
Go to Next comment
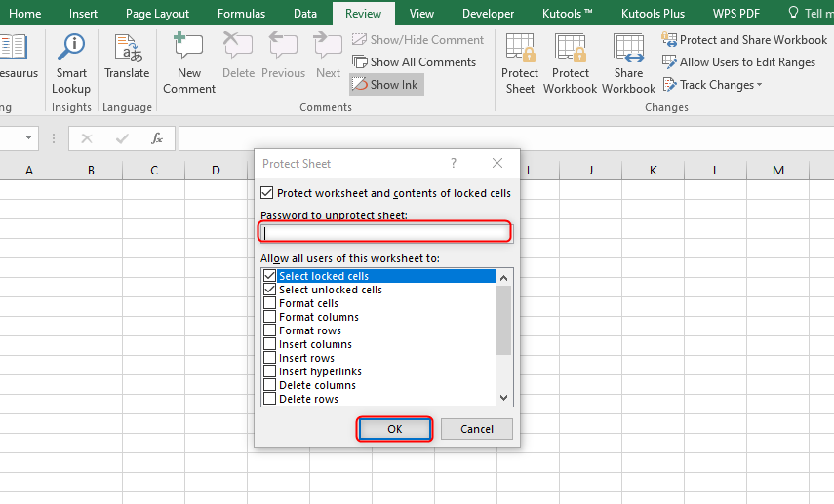(328, 57)
